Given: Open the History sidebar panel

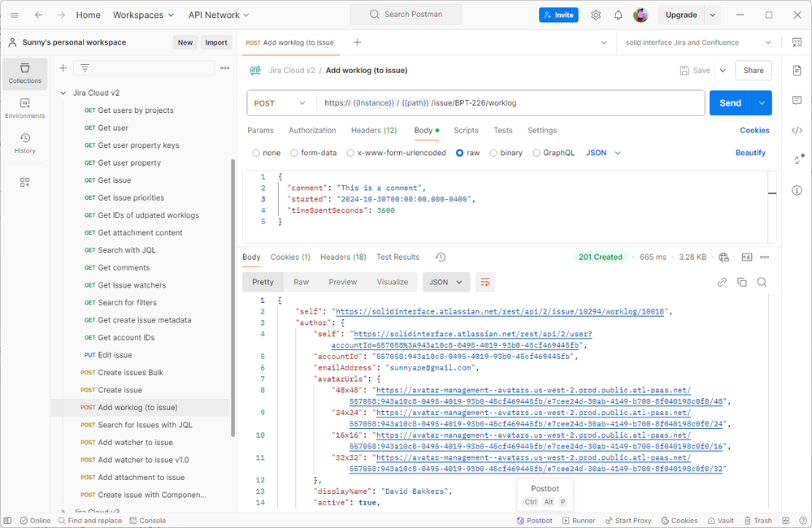Looking at the screenshot, I should [24, 143].
